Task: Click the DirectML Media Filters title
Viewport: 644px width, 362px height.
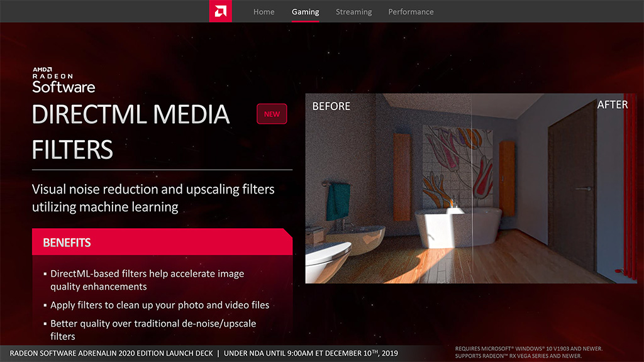Action: pyautogui.click(x=130, y=131)
